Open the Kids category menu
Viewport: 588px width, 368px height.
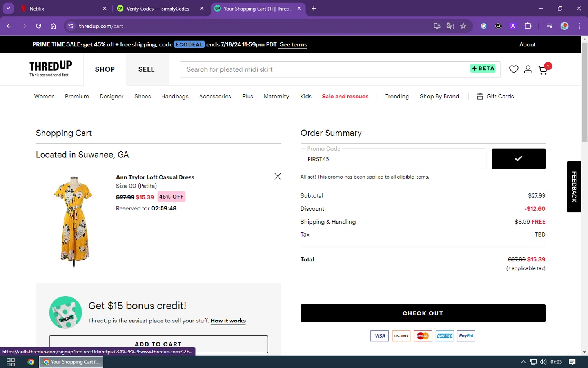point(306,97)
